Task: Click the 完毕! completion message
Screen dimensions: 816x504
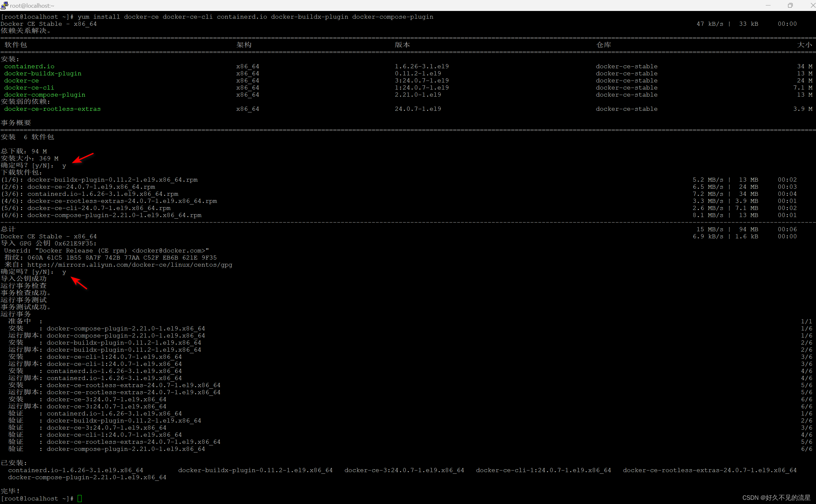Action: pos(10,491)
